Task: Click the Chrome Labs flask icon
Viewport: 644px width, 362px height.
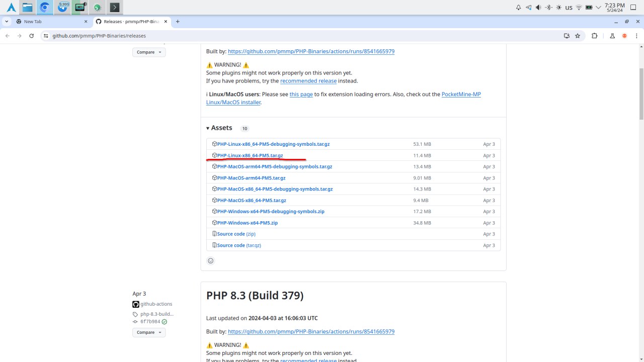Action: (x=612, y=36)
